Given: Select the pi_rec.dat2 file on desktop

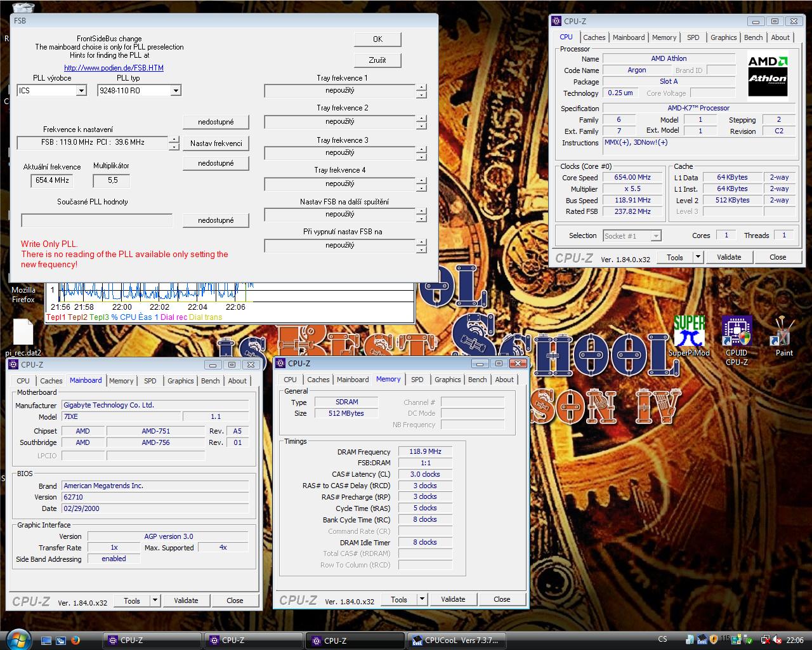Looking at the screenshot, I should [23, 338].
